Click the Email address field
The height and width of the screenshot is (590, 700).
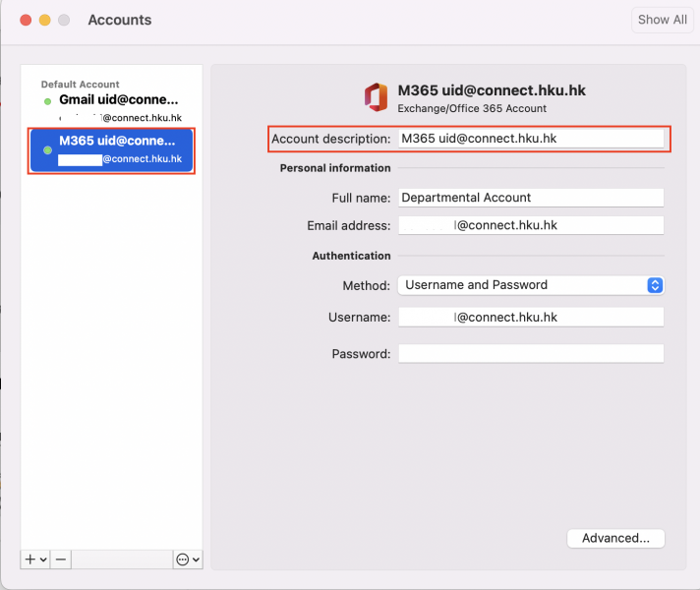(531, 225)
